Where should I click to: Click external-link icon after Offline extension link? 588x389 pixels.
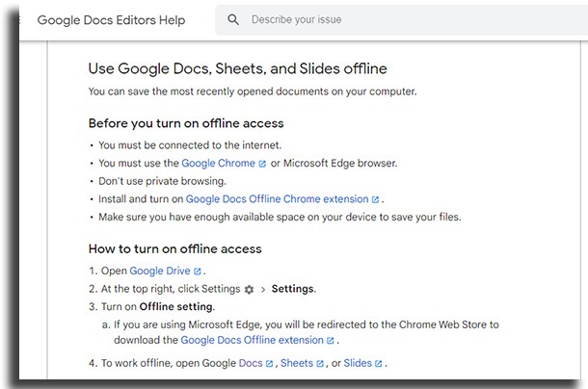pyautogui.click(x=330, y=341)
